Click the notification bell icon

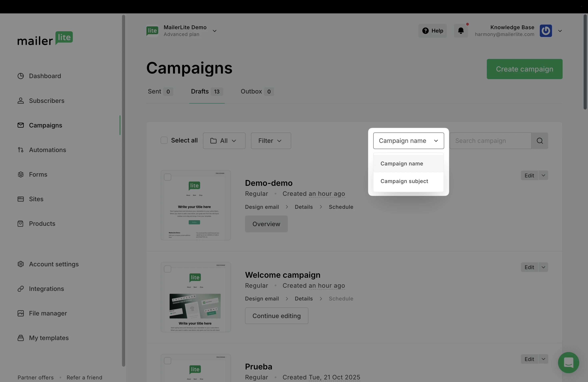click(x=461, y=31)
